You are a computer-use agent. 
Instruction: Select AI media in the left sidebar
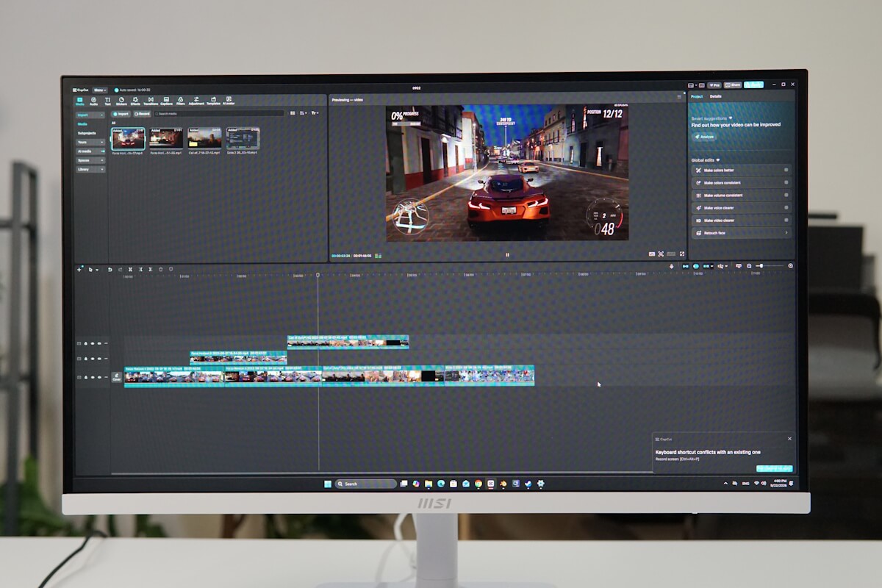[x=90, y=151]
